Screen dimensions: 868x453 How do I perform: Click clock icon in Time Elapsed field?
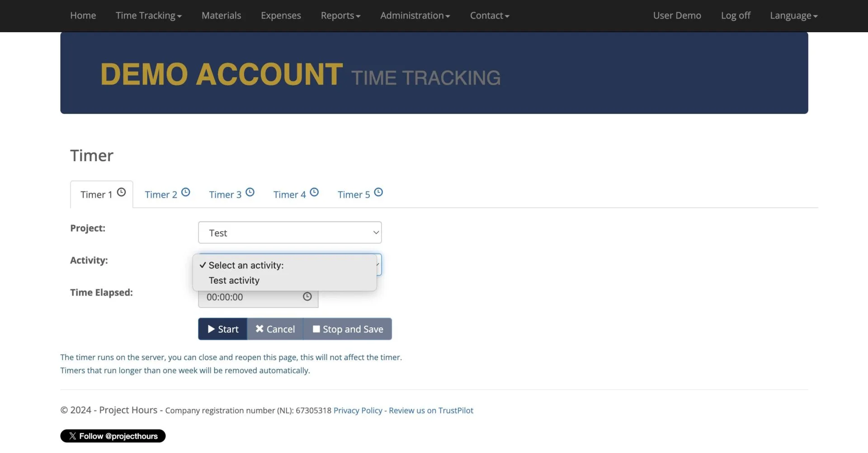tap(307, 297)
